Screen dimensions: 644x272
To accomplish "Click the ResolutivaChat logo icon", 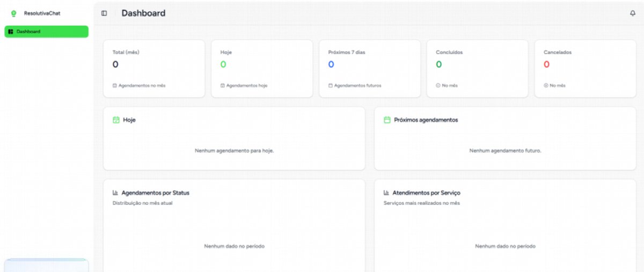I will tap(14, 13).
